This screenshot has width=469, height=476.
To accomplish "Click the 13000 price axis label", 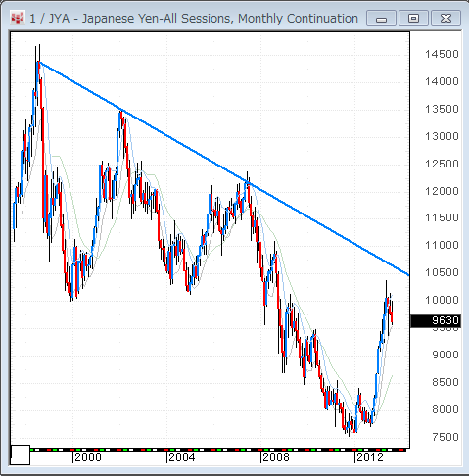I will point(442,136).
